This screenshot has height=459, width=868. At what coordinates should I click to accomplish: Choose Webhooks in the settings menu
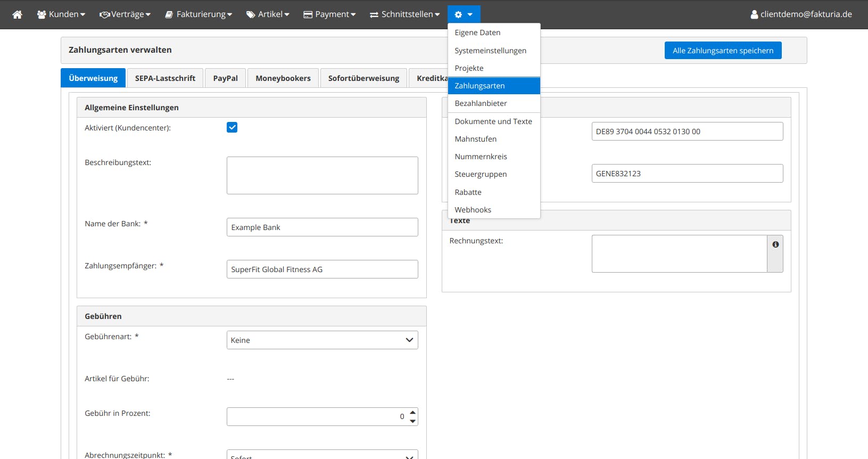[x=473, y=210]
